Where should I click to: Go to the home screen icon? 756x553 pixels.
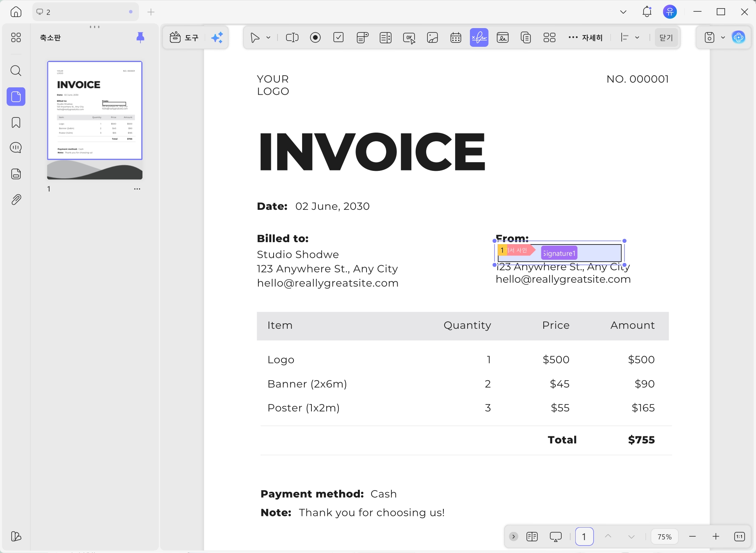[16, 12]
